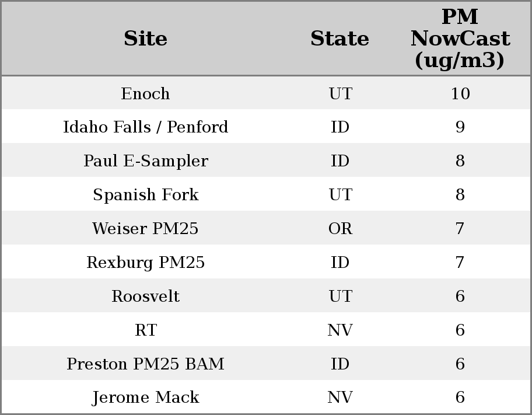Click the OR state cell for Weiser
532x415 pixels.
tap(340, 229)
